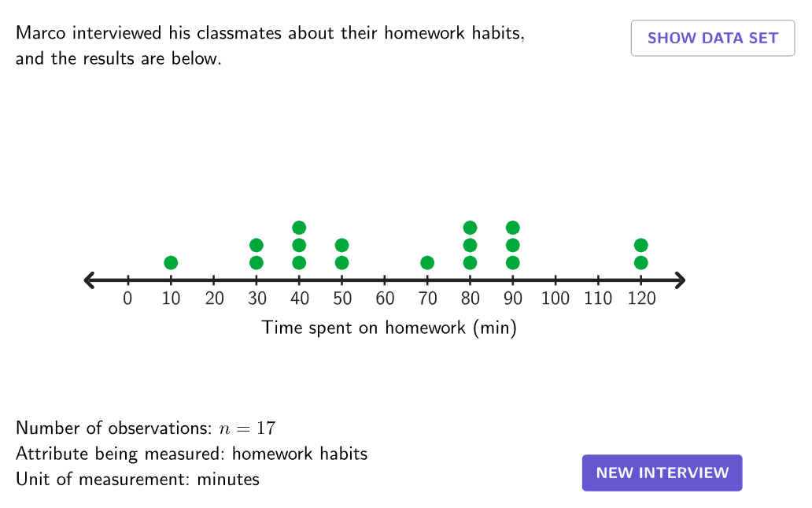Click the NEW INTERVIEW button

tap(662, 473)
